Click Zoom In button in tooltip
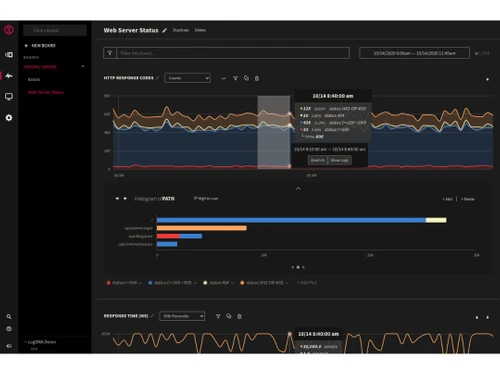This screenshot has height=375, width=500. [317, 160]
